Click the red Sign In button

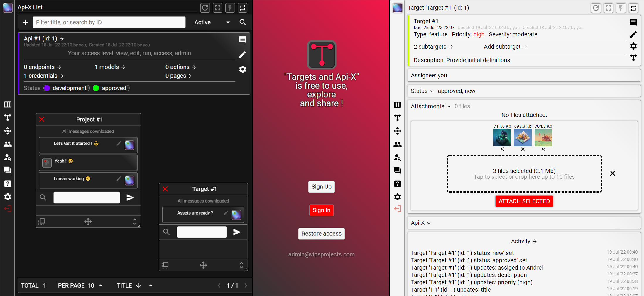tap(321, 210)
